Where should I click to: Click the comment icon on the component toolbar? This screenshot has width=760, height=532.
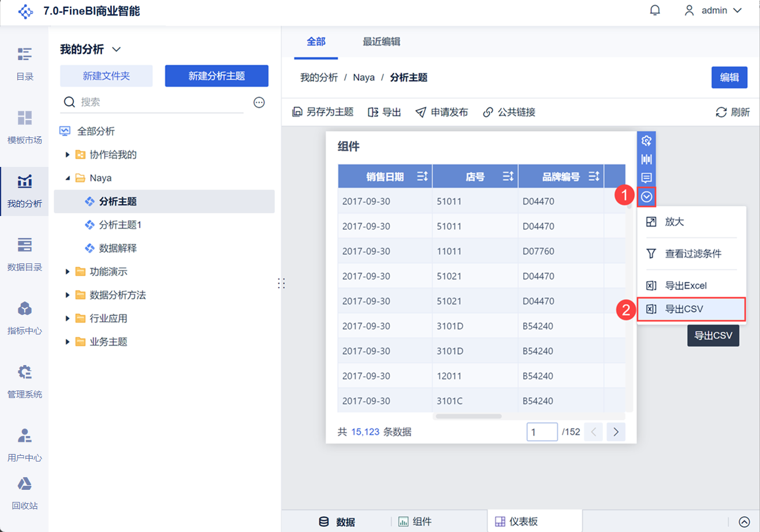(647, 178)
